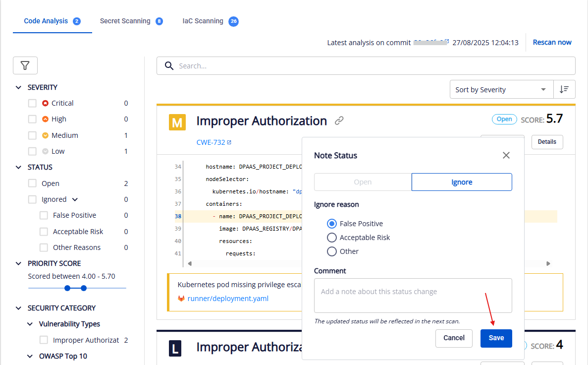Screen dimensions: 588x365
Task: Click the left priority score slider handle
Action: coord(68,288)
